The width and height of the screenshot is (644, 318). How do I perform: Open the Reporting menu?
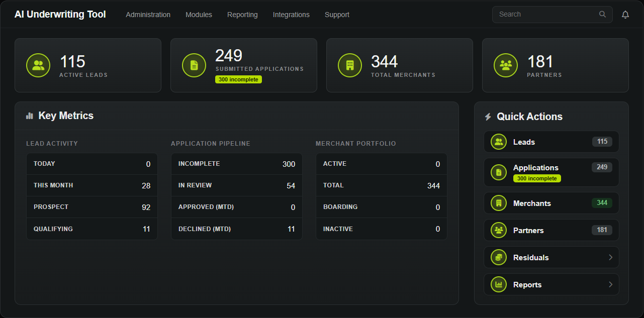[242, 15]
